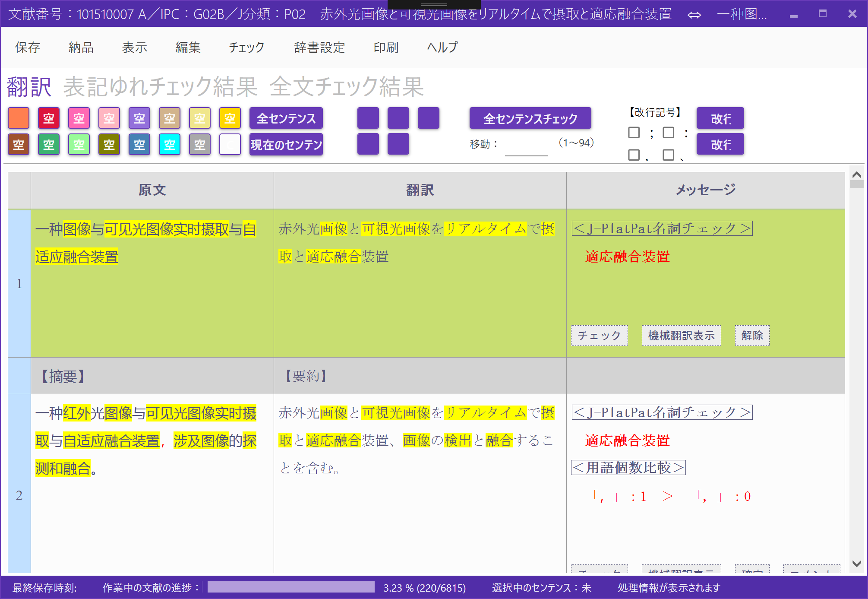Open the 編集 menu

[x=188, y=48]
